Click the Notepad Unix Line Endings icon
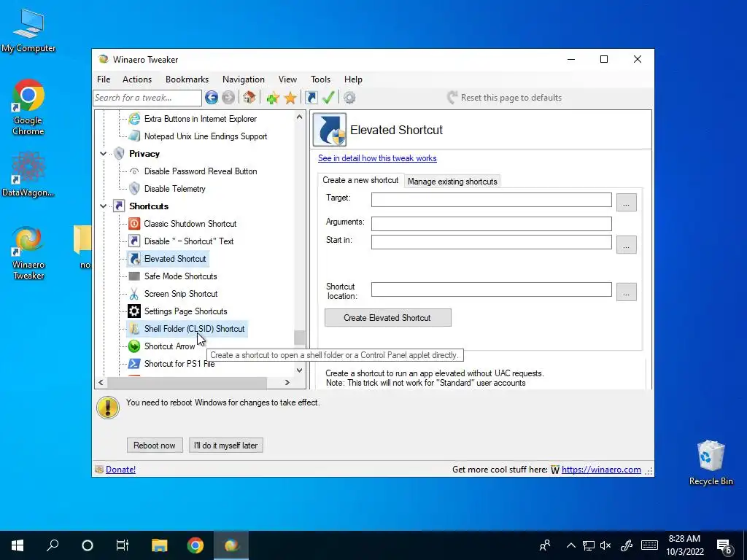The width and height of the screenshot is (747, 560). (x=134, y=136)
